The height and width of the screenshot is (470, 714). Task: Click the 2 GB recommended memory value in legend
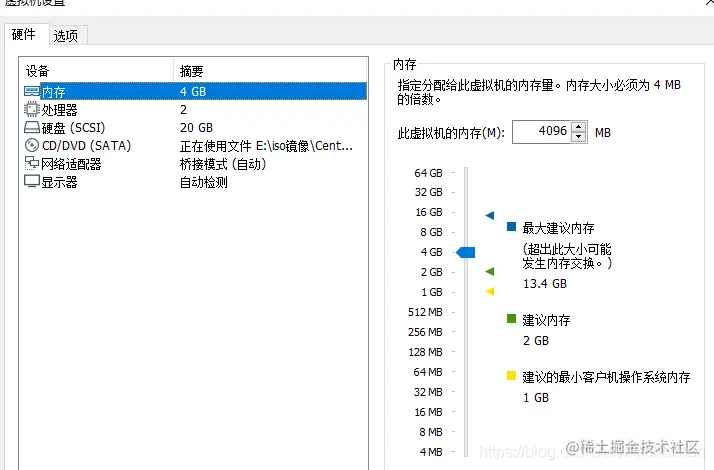pyautogui.click(x=536, y=341)
